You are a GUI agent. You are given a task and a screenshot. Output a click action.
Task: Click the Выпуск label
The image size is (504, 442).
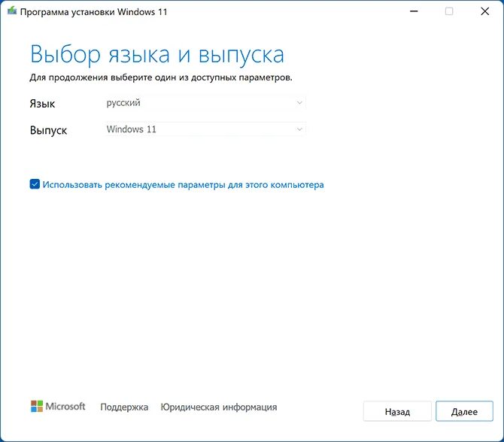coord(48,130)
